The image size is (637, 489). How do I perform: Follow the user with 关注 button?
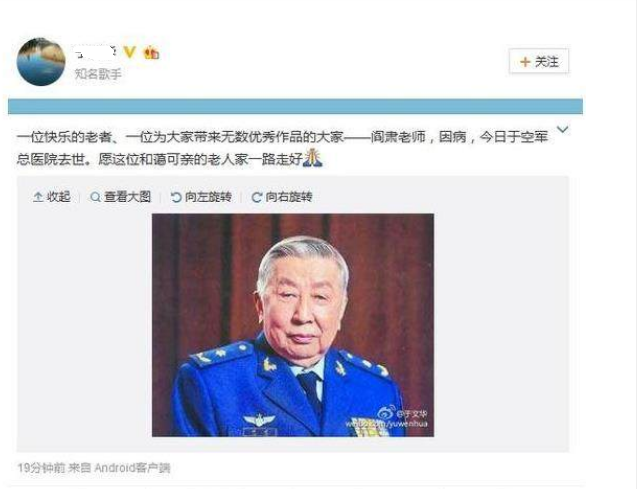click(539, 61)
